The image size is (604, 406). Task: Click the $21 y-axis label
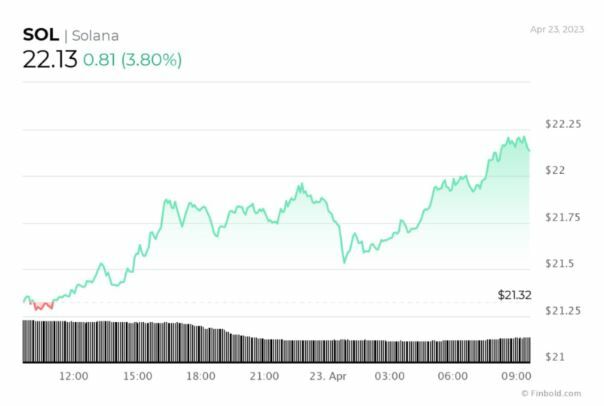tap(555, 357)
